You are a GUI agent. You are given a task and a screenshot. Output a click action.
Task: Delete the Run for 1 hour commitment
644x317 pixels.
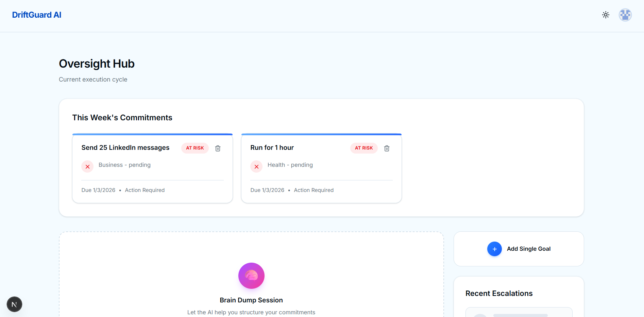387,148
